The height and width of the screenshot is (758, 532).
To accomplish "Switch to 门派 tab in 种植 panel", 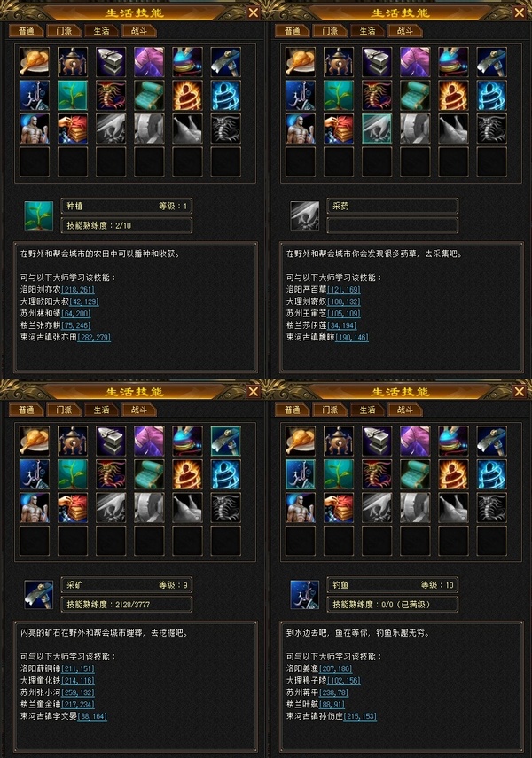I will pos(64,31).
